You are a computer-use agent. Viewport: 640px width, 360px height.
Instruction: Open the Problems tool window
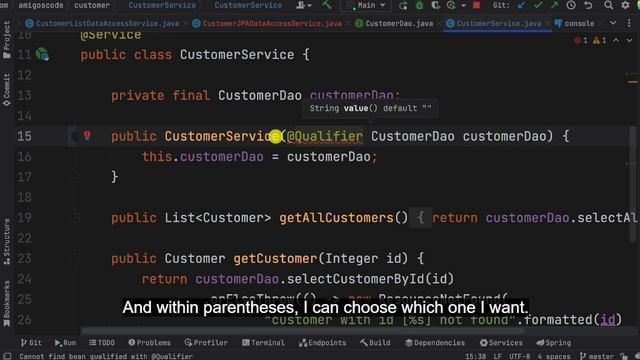point(149,343)
